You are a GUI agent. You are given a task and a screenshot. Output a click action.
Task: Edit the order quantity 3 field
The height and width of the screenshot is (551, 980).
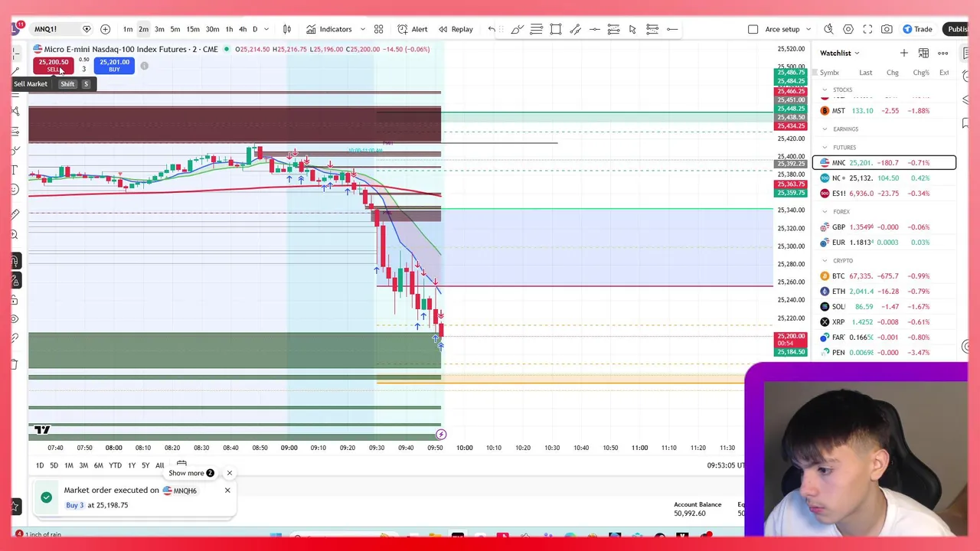click(x=84, y=69)
